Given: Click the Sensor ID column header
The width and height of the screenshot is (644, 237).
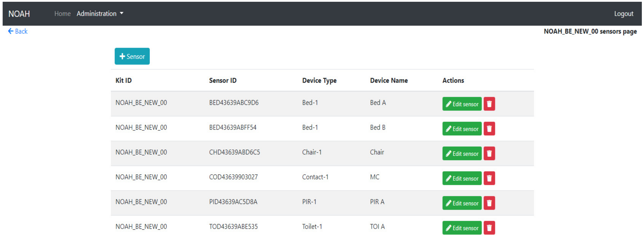Looking at the screenshot, I should pyautogui.click(x=223, y=80).
